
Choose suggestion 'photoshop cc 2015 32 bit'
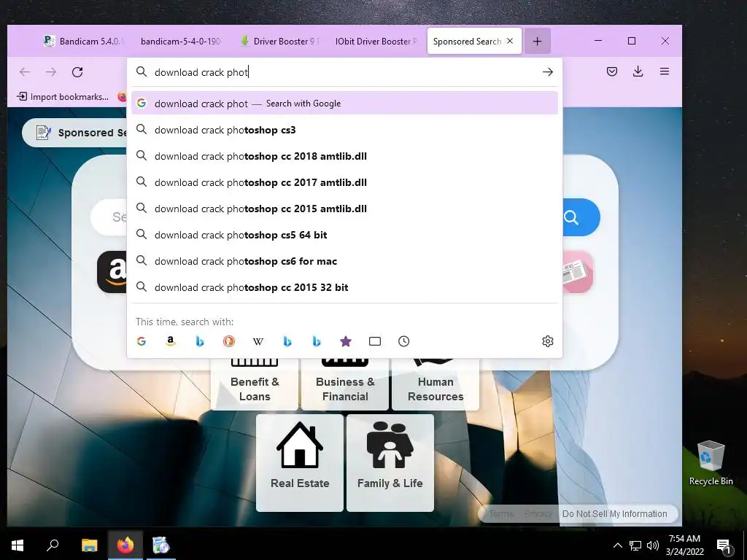344,287
